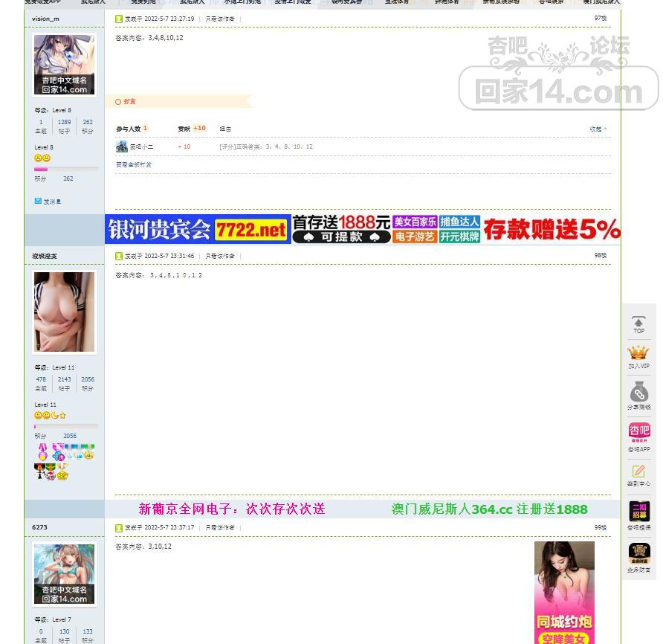
Task: Click the orange 打赏 reward icon
Action: tap(118, 102)
